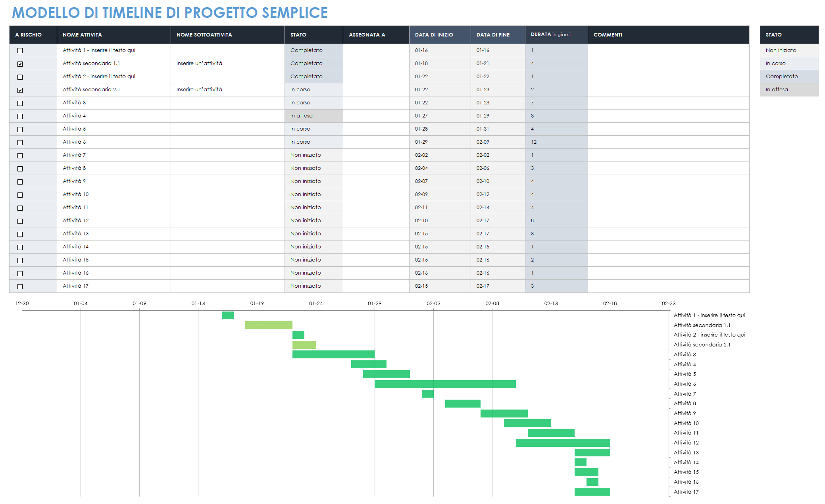Select the DATA DI FINE header

coord(498,35)
